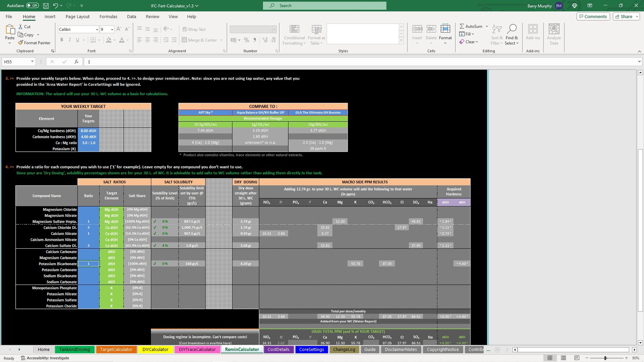Switch to CoreSettings sheet
The width and height of the screenshot is (644, 362).
point(311,350)
